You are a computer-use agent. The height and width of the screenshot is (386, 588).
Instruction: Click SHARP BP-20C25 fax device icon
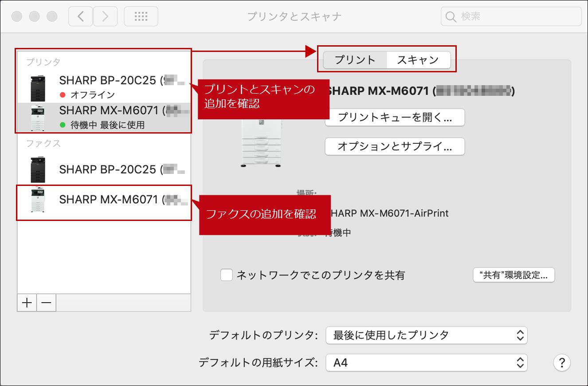tap(38, 169)
